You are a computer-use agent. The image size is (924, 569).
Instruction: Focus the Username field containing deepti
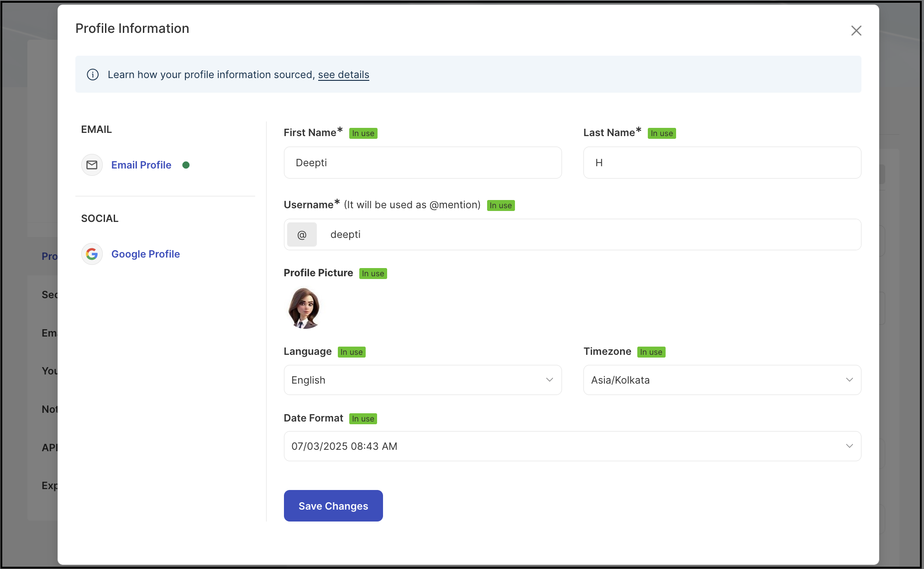pyautogui.click(x=572, y=235)
